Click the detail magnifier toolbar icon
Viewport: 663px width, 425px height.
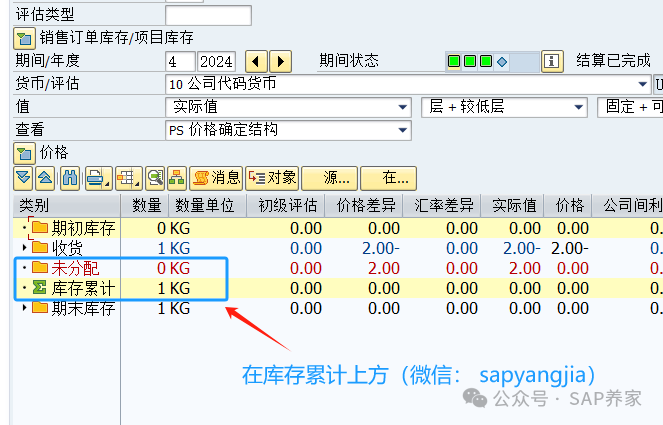[x=155, y=178]
